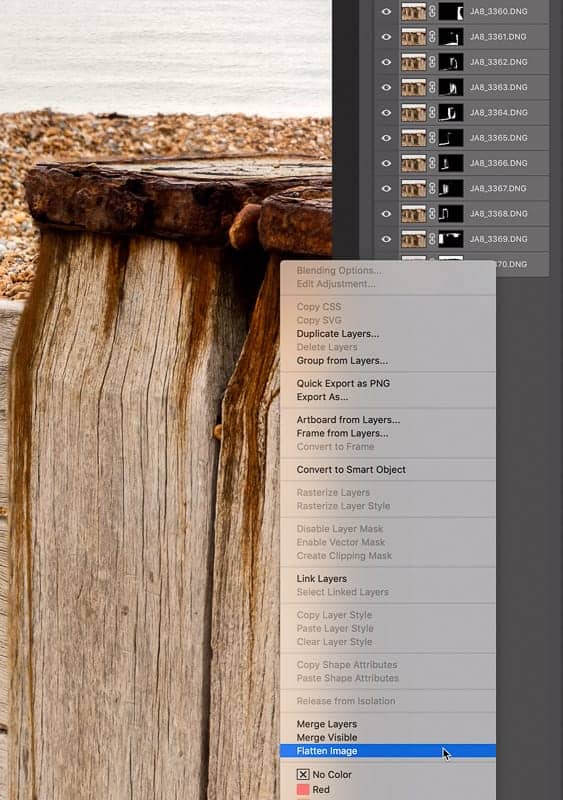Select Link Layers in context menu

point(322,579)
